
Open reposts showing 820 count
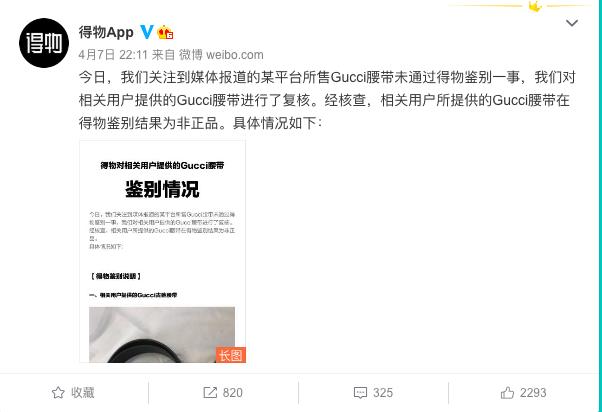(x=223, y=392)
